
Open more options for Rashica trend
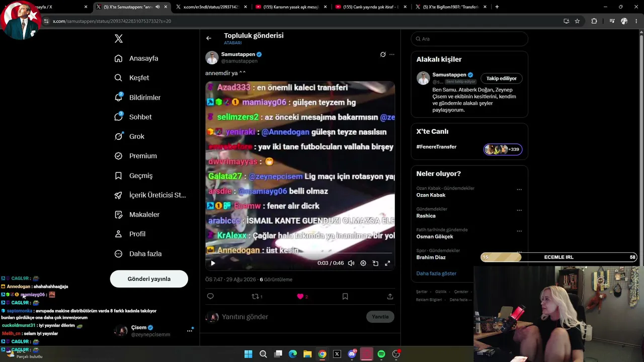pos(519,210)
